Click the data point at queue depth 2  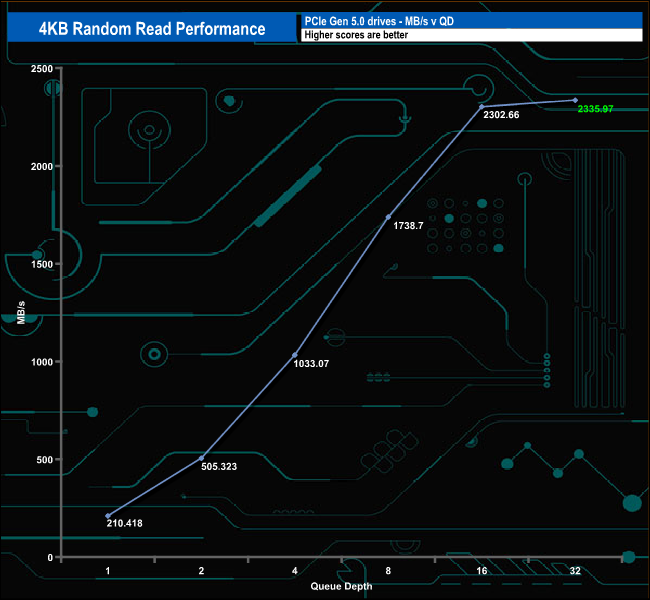[x=202, y=458]
